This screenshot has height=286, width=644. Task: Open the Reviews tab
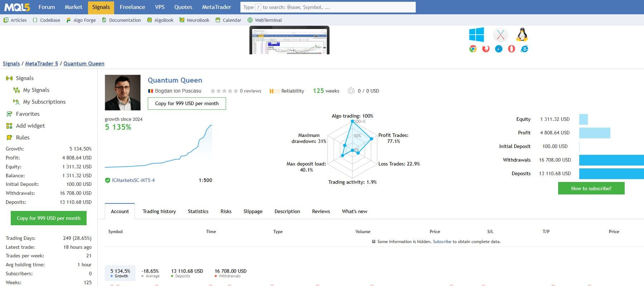coord(321,211)
